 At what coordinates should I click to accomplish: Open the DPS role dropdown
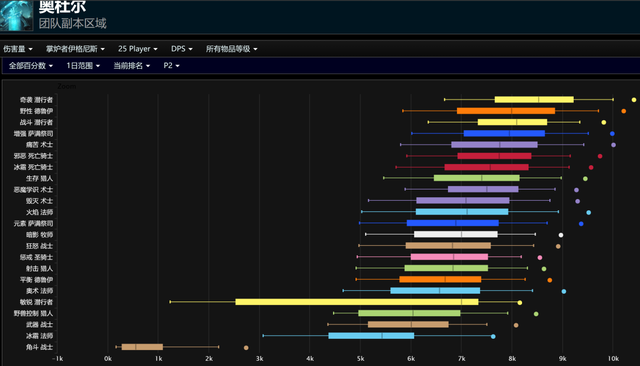(x=182, y=49)
